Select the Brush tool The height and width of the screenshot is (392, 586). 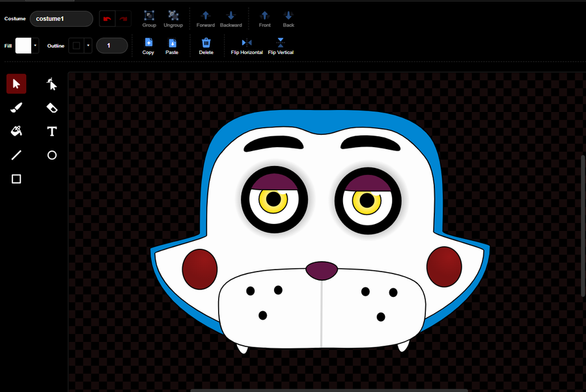click(16, 107)
